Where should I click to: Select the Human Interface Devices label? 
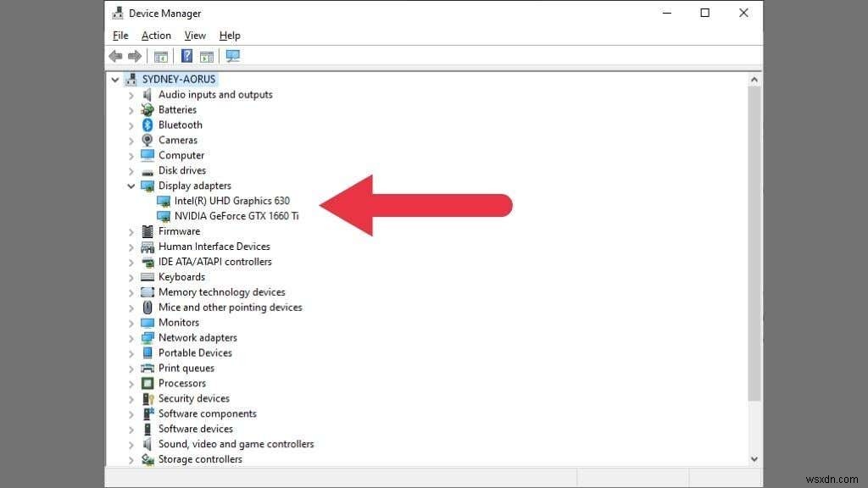coord(214,247)
